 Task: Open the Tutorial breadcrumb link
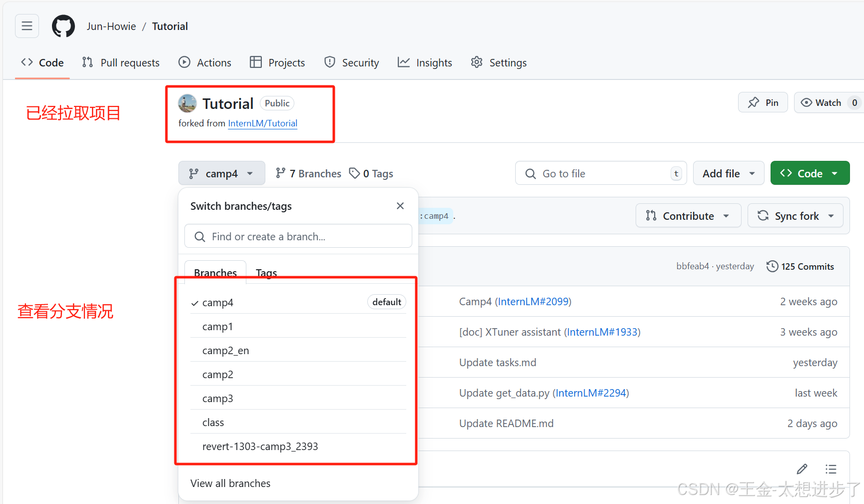tap(170, 26)
